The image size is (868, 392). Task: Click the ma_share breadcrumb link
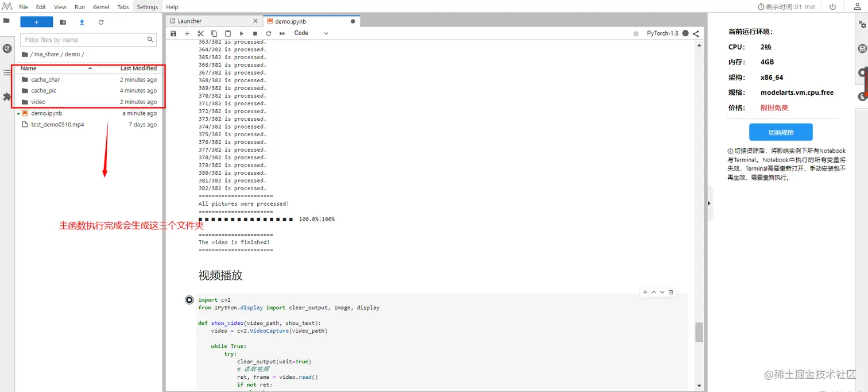(46, 54)
